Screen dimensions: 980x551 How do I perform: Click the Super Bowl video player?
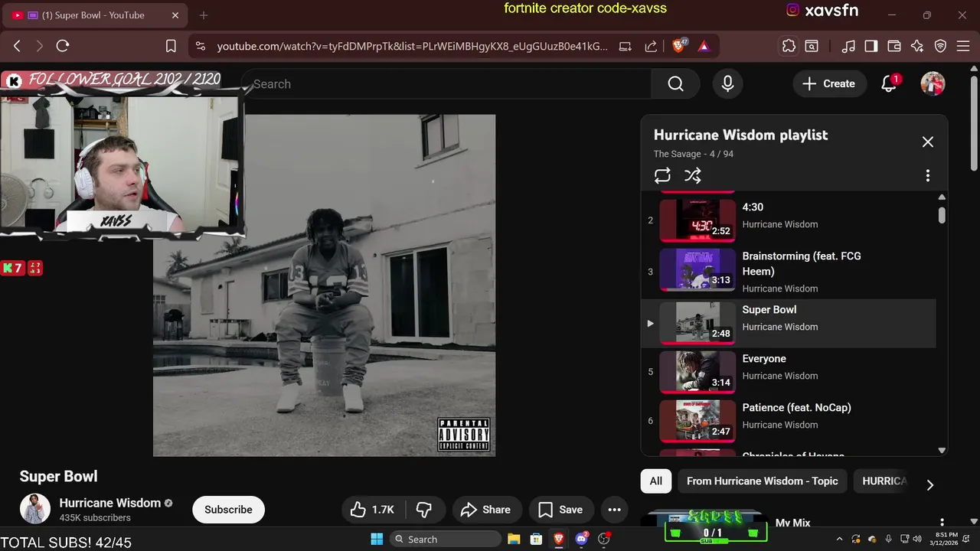pyautogui.click(x=324, y=285)
